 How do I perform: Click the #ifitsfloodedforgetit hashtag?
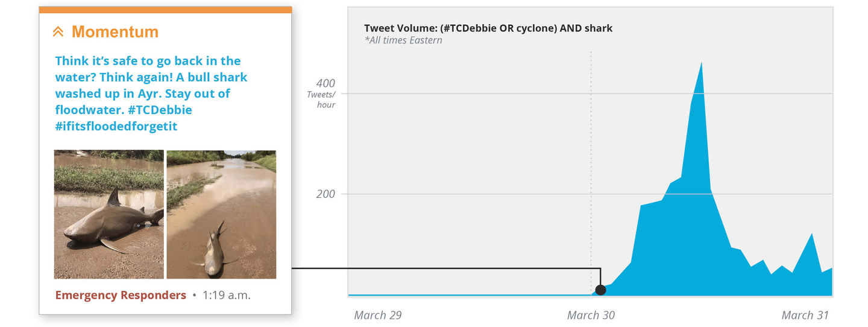click(x=116, y=126)
